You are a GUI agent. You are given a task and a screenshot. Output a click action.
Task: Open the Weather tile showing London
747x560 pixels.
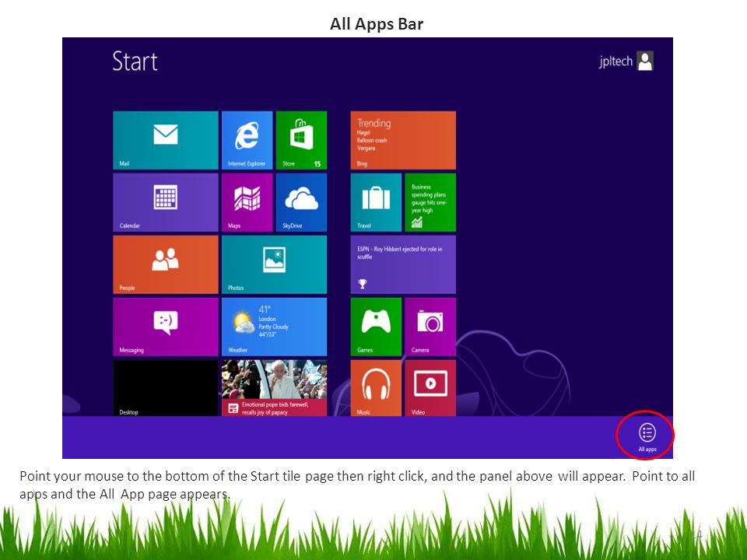(x=274, y=327)
